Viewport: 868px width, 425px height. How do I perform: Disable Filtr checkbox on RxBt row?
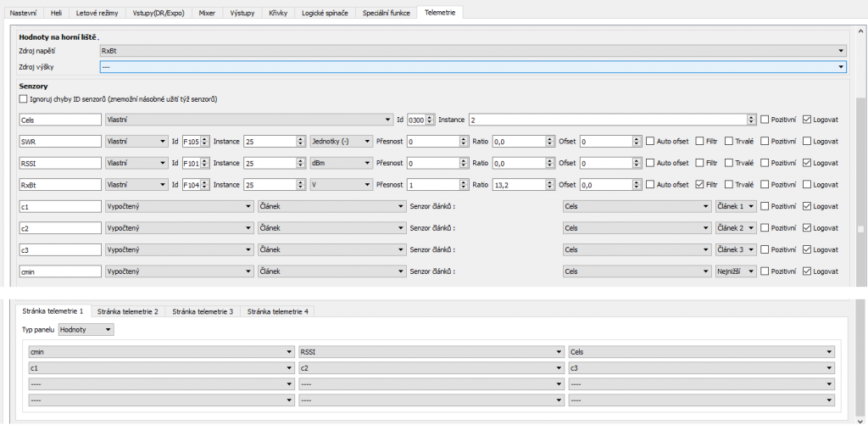699,184
